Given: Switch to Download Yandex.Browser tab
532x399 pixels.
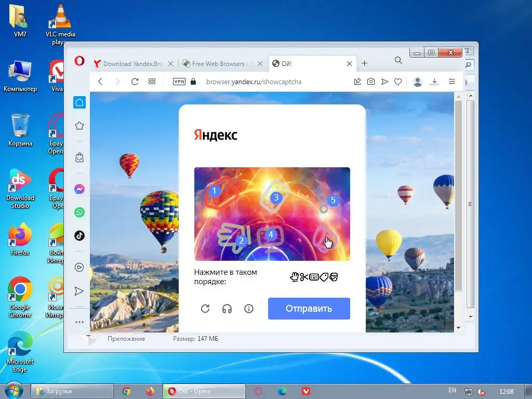Looking at the screenshot, I should tap(134, 63).
